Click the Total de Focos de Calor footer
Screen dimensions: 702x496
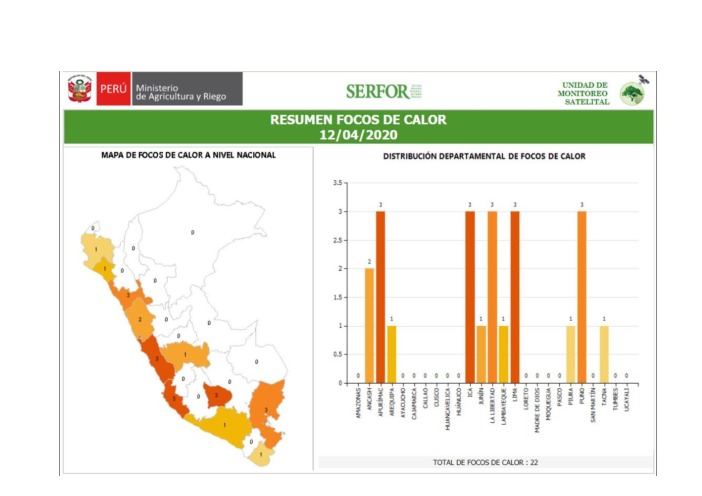click(485, 463)
